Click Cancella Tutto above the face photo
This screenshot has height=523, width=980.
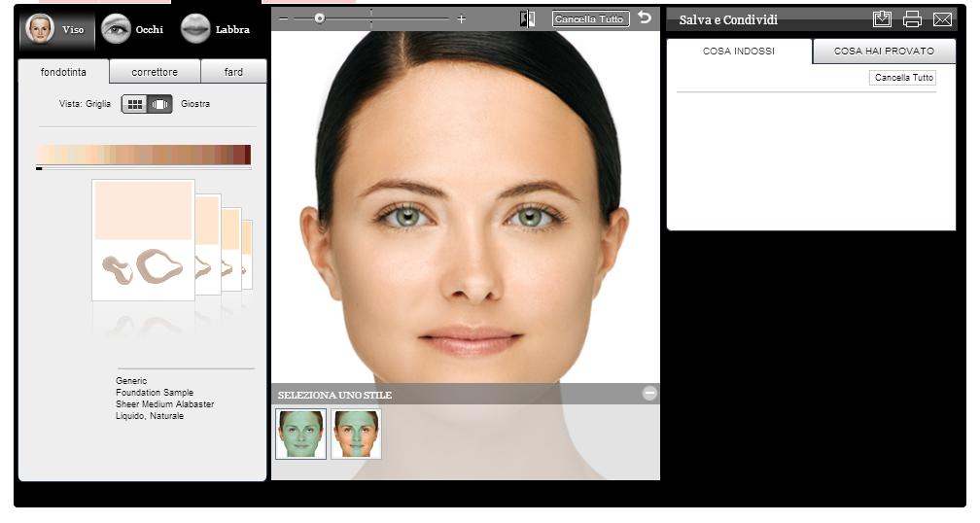[x=589, y=19]
